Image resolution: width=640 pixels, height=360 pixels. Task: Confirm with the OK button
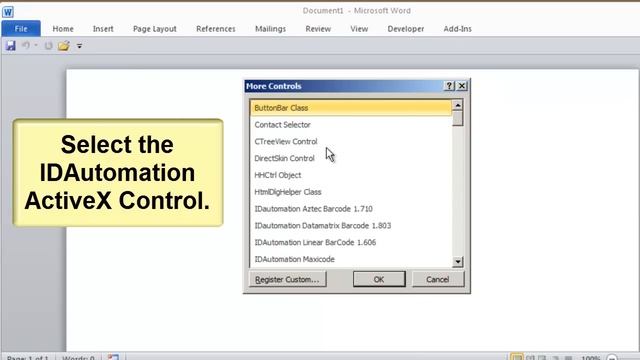coord(379,280)
